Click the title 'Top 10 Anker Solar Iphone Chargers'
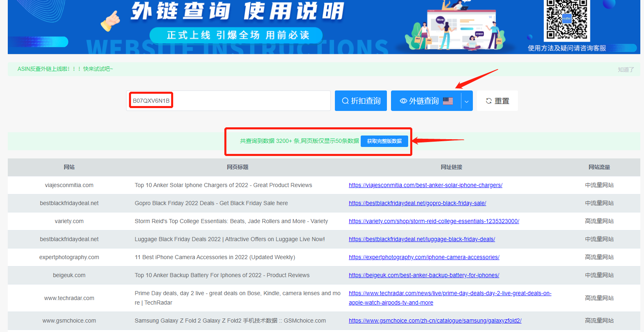644x332 pixels. pyautogui.click(x=223, y=185)
